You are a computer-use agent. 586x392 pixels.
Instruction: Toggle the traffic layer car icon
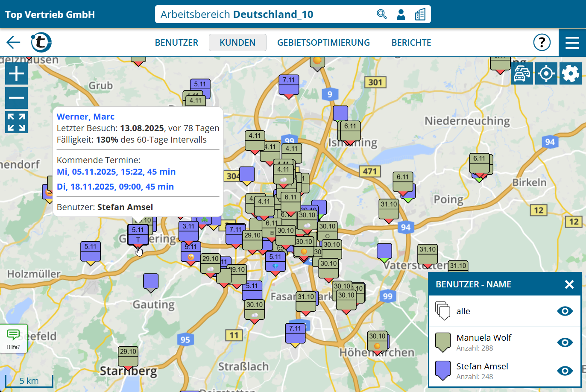522,73
